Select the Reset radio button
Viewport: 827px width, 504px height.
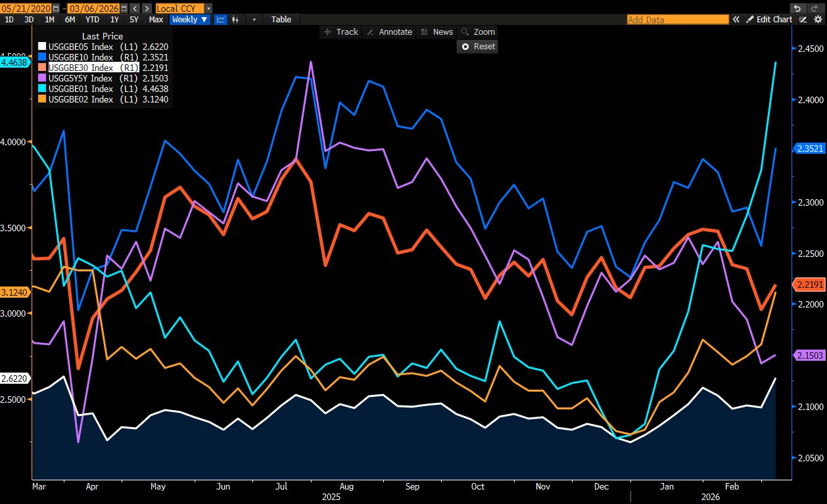point(465,47)
